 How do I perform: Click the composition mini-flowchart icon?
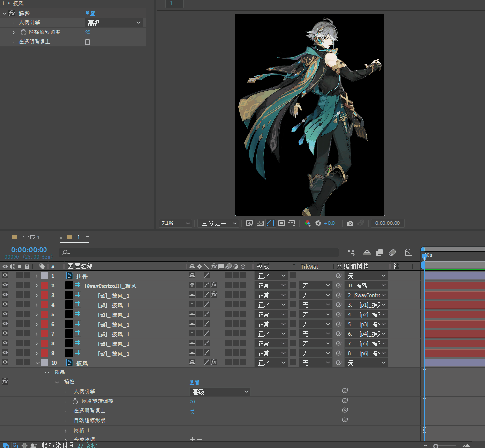pyautogui.click(x=351, y=253)
